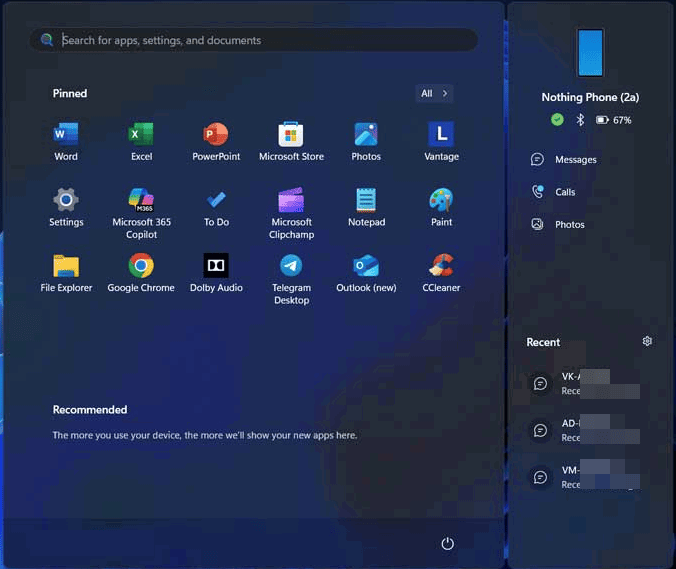Image resolution: width=676 pixels, height=569 pixels.
Task: Launch Google Chrome
Action: pos(141,273)
